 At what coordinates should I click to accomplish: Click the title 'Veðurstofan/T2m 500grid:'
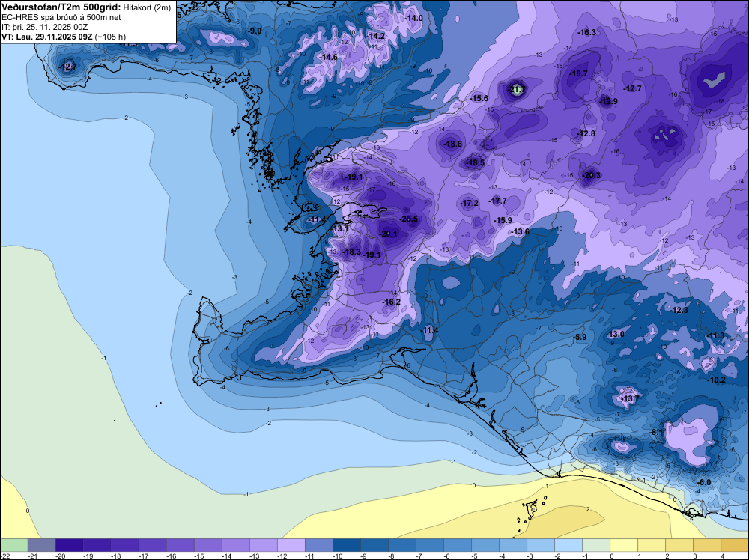click(x=61, y=7)
